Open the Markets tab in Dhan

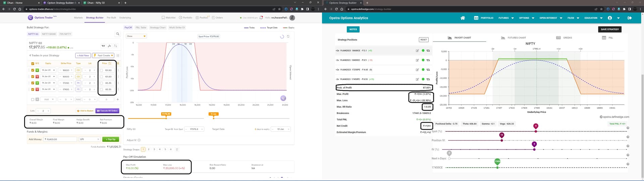78,17
